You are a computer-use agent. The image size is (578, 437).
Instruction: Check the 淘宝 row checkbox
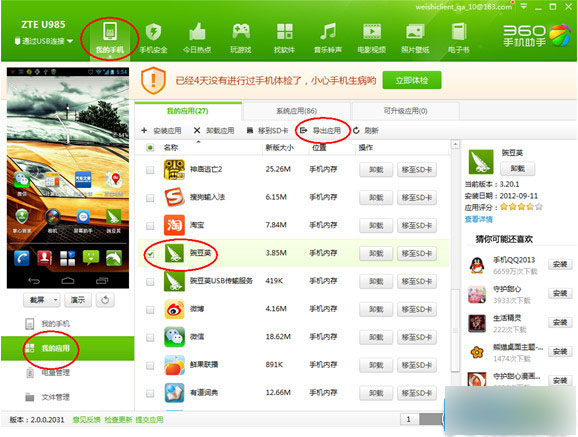pyautogui.click(x=150, y=225)
